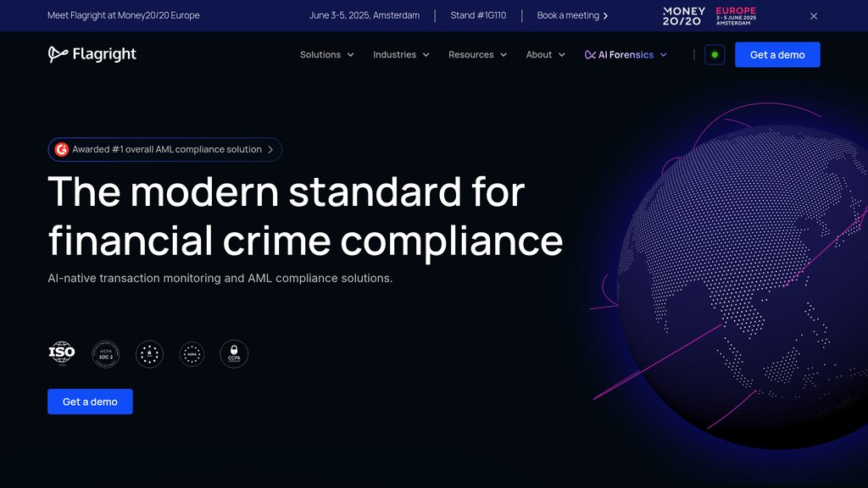This screenshot has height=488, width=868.
Task: Click the ISO certification badge
Action: 61,353
